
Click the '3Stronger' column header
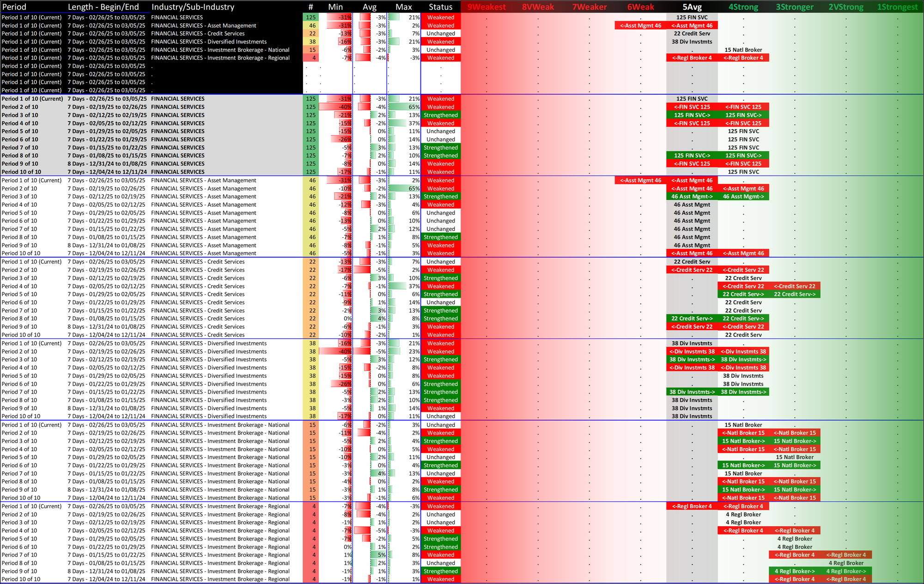pyautogui.click(x=795, y=7)
